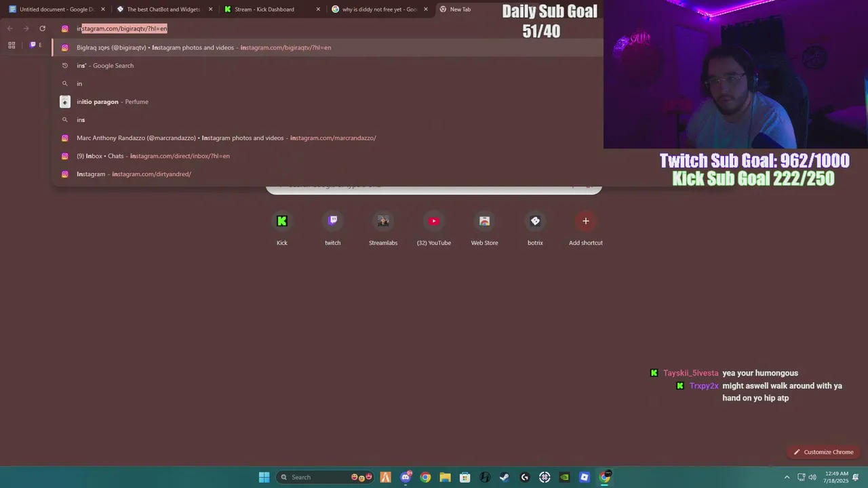Select the BigIraq instagram.com/bigiraqtv suggestion
This screenshot has width=868, height=488.
tap(328, 47)
